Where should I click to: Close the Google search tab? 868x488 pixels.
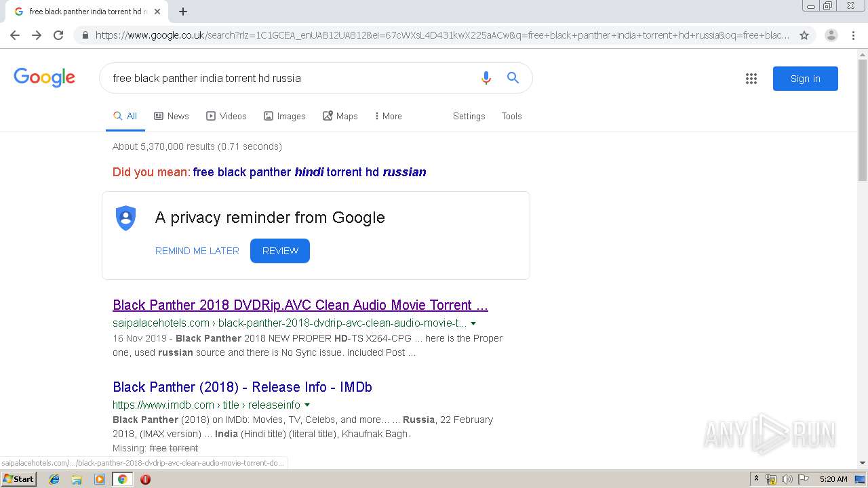pyautogui.click(x=157, y=12)
